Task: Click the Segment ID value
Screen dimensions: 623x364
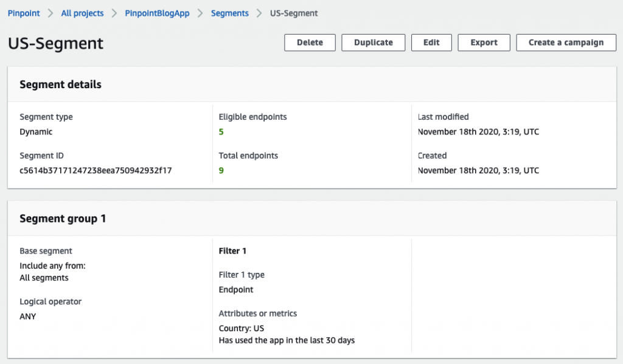Action: [x=96, y=171]
